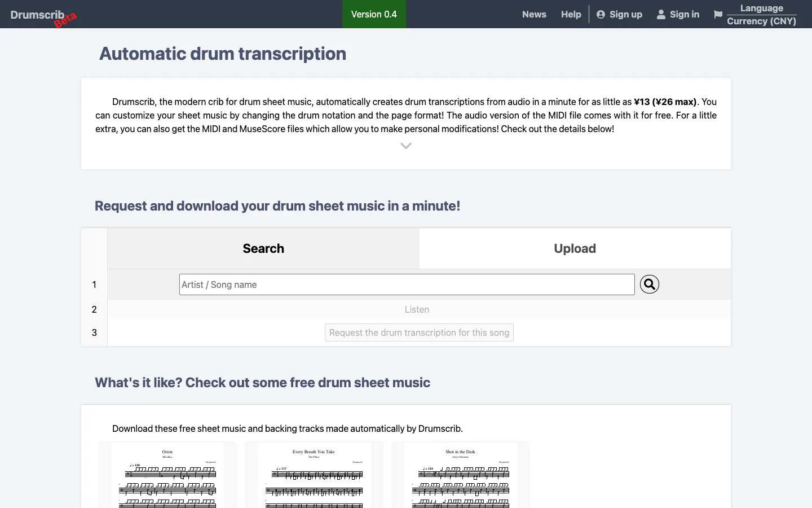The height and width of the screenshot is (508, 812).
Task: Click Request the drum transcription for this song
Action: (x=419, y=332)
